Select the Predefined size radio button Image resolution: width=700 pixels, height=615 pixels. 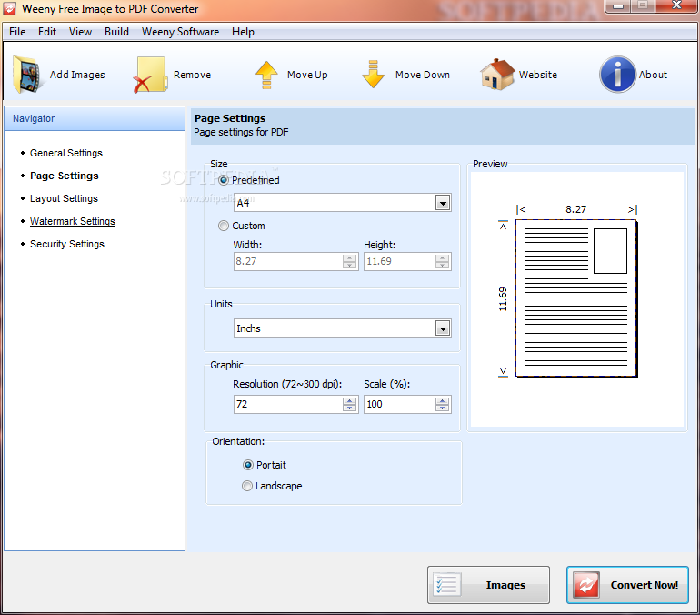pos(224,180)
